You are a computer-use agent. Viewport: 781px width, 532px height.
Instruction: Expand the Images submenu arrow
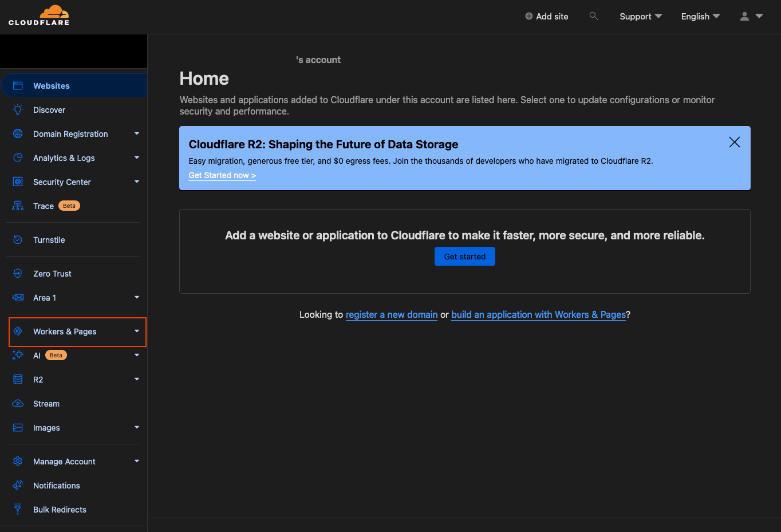[137, 428]
